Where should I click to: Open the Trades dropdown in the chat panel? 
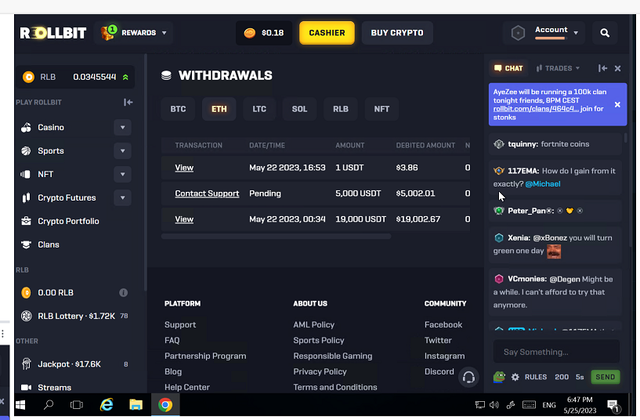pos(558,68)
